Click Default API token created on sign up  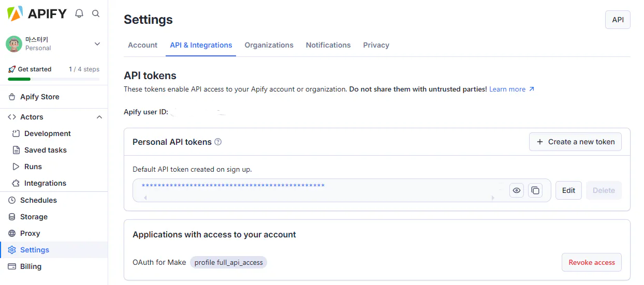[192, 169]
